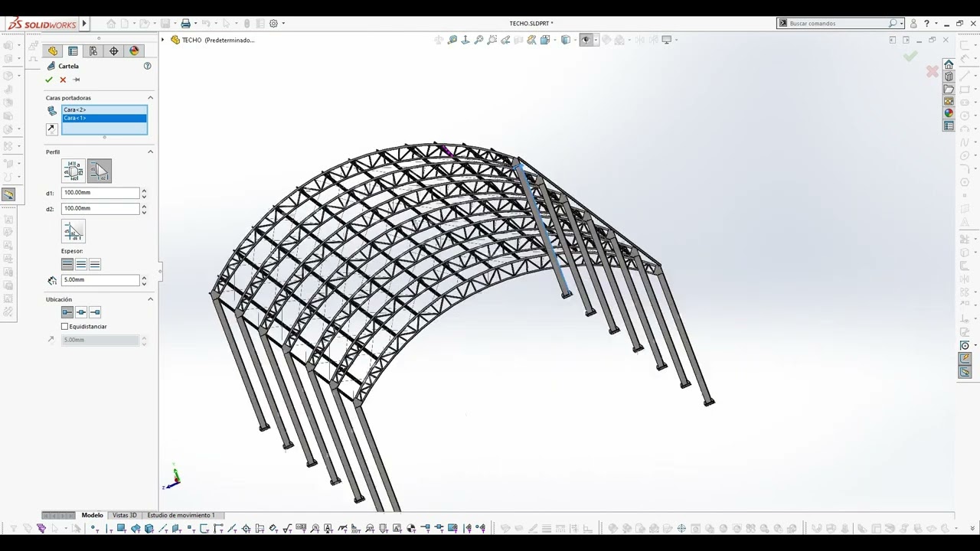Set location to profile midpoint
This screenshot has height=551, width=980.
click(x=81, y=312)
